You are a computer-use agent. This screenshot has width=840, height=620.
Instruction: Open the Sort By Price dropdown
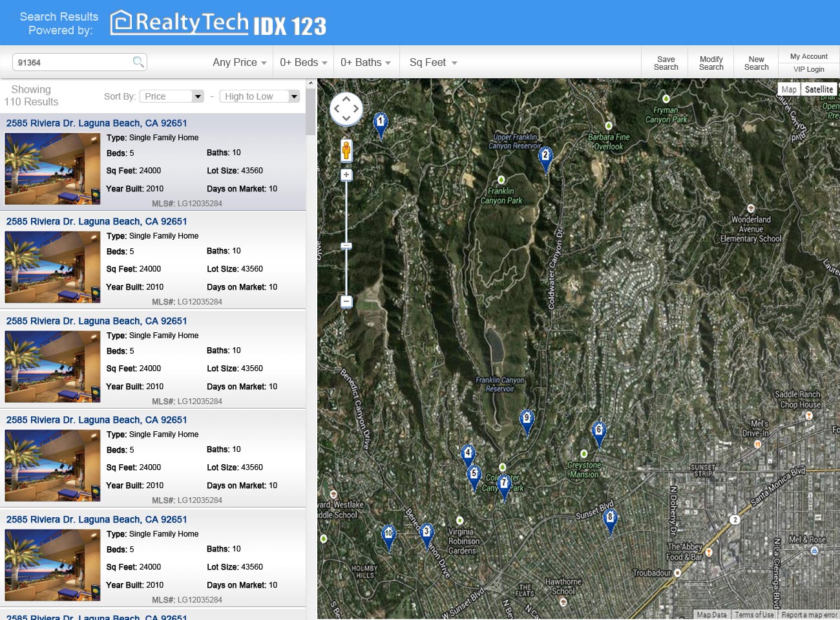coord(172,96)
